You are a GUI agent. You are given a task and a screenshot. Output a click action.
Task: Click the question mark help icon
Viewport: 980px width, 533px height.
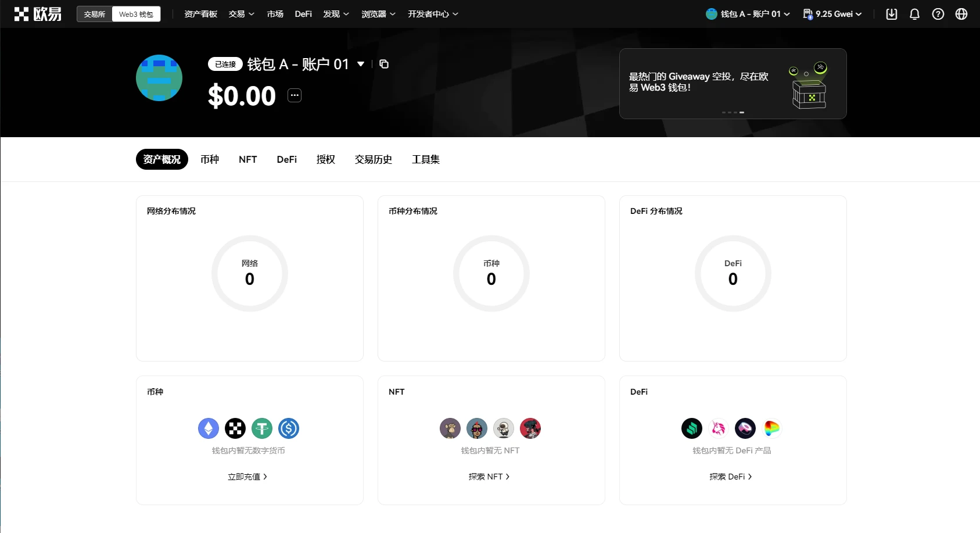point(938,13)
